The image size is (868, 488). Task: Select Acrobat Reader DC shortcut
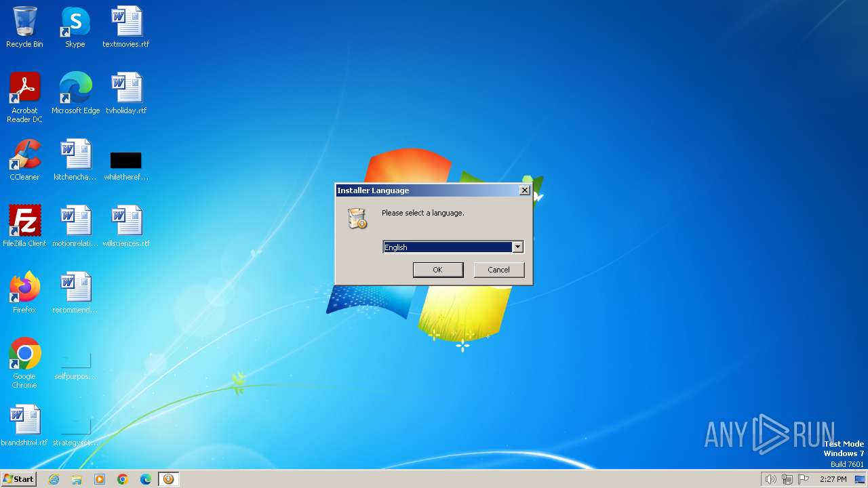[24, 98]
